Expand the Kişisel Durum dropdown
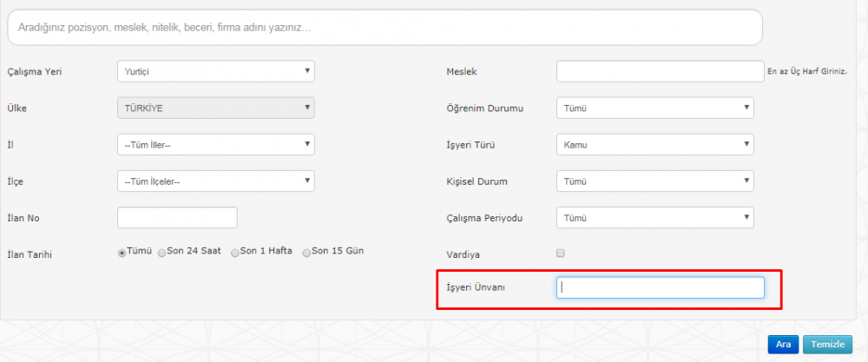 click(654, 181)
